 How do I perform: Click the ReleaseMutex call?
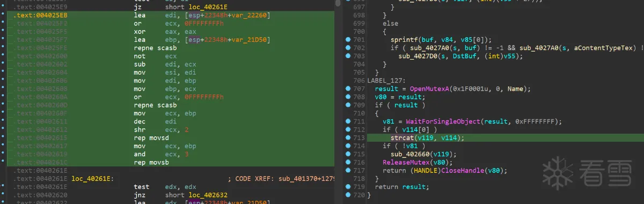pyautogui.click(x=406, y=162)
